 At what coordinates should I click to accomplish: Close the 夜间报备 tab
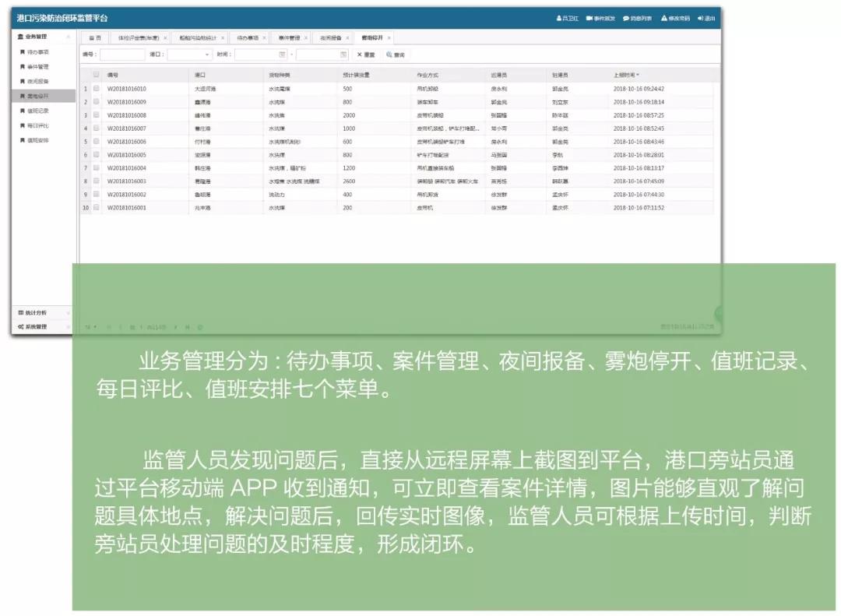pyautogui.click(x=347, y=38)
